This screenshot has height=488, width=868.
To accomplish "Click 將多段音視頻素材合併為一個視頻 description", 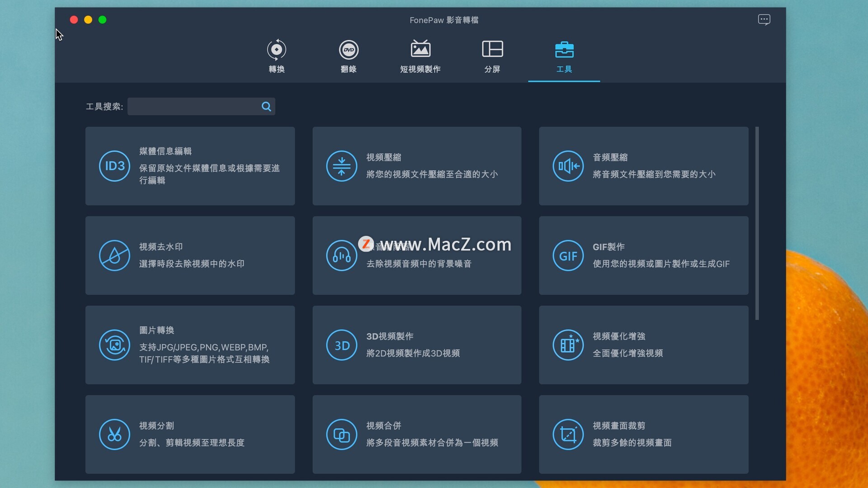I will (x=432, y=442).
